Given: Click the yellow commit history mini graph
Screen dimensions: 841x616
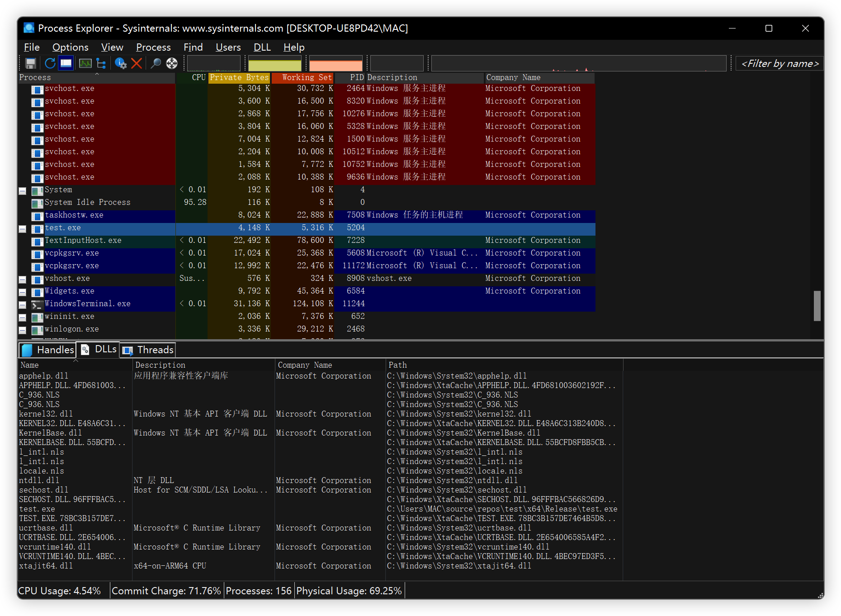Looking at the screenshot, I should pos(275,63).
